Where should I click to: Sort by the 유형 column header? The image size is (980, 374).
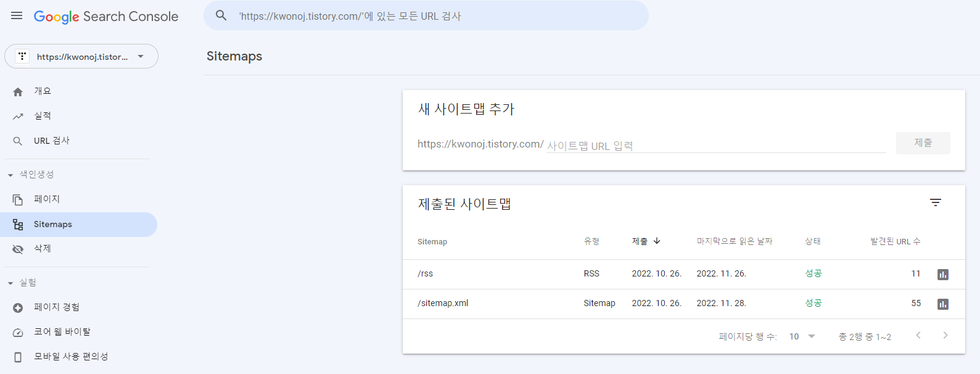point(591,241)
